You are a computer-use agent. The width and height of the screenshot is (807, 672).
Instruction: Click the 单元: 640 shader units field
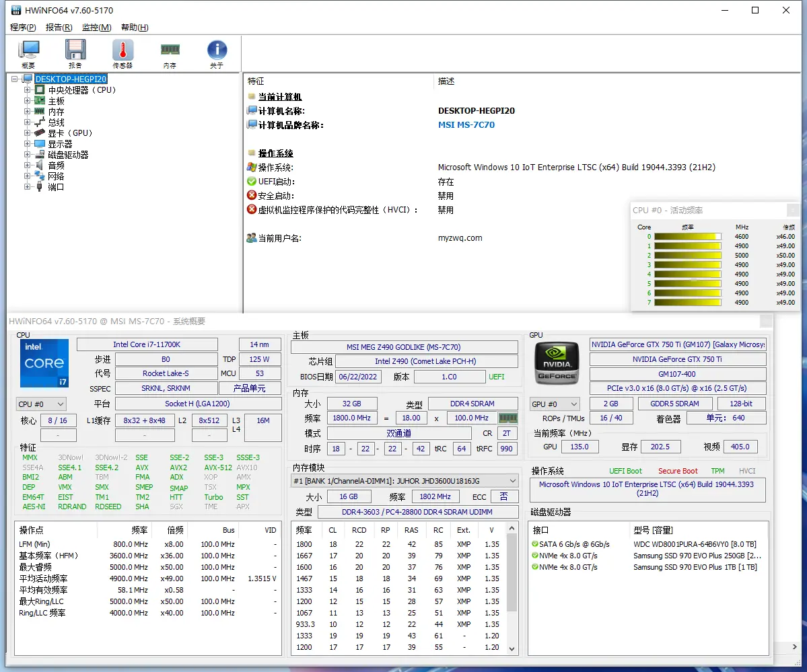(726, 418)
